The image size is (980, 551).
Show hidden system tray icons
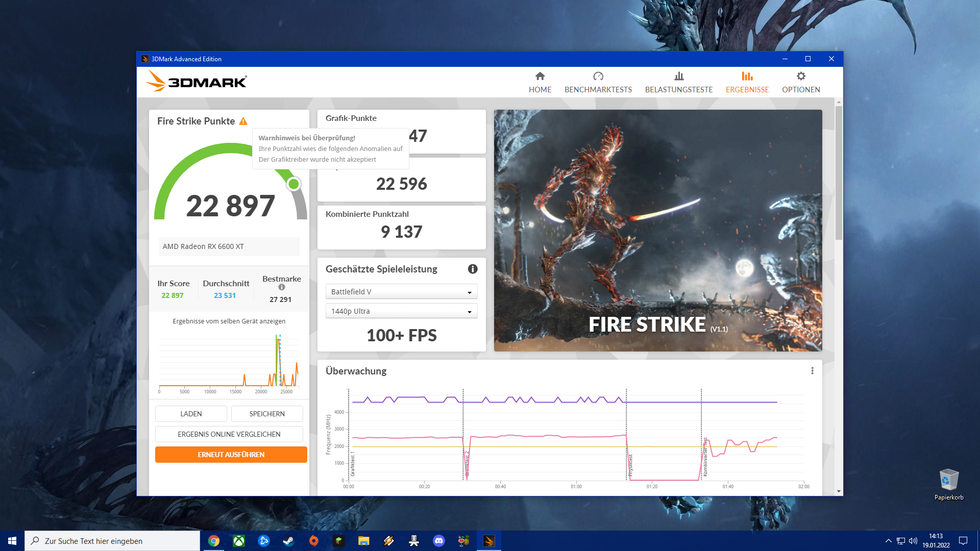[888, 541]
